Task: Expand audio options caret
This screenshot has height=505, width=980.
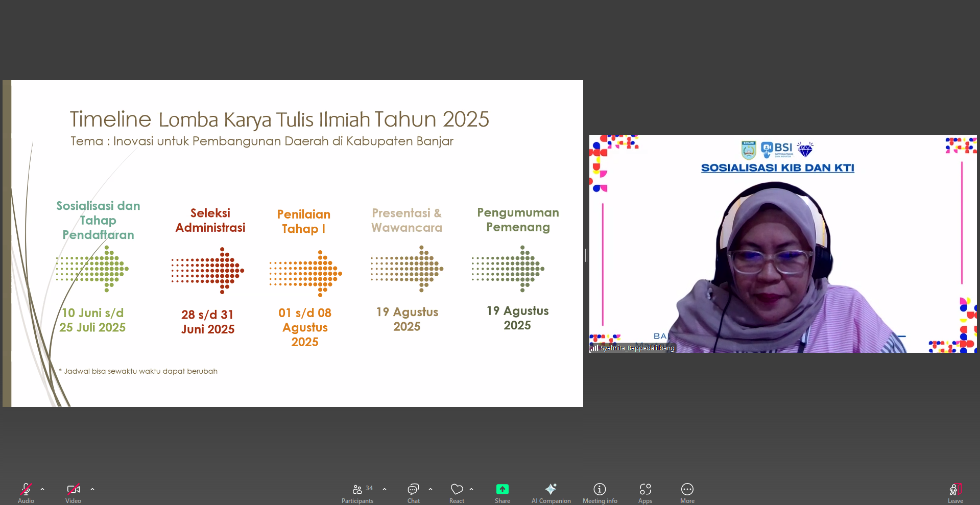Action: 42,489
